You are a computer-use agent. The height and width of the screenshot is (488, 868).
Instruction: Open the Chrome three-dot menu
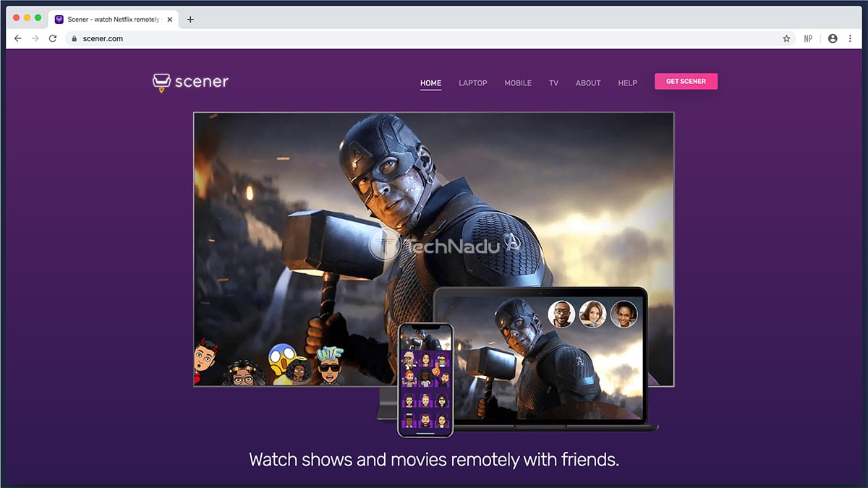(x=850, y=38)
